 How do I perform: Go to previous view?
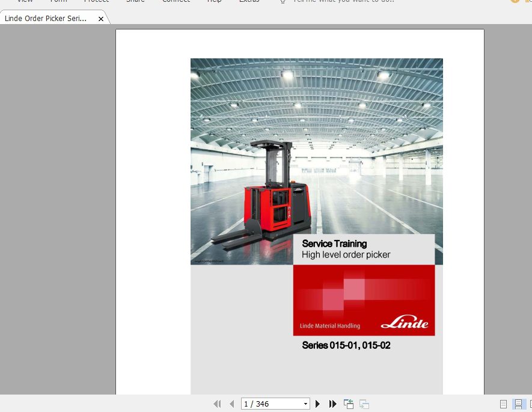point(349,404)
